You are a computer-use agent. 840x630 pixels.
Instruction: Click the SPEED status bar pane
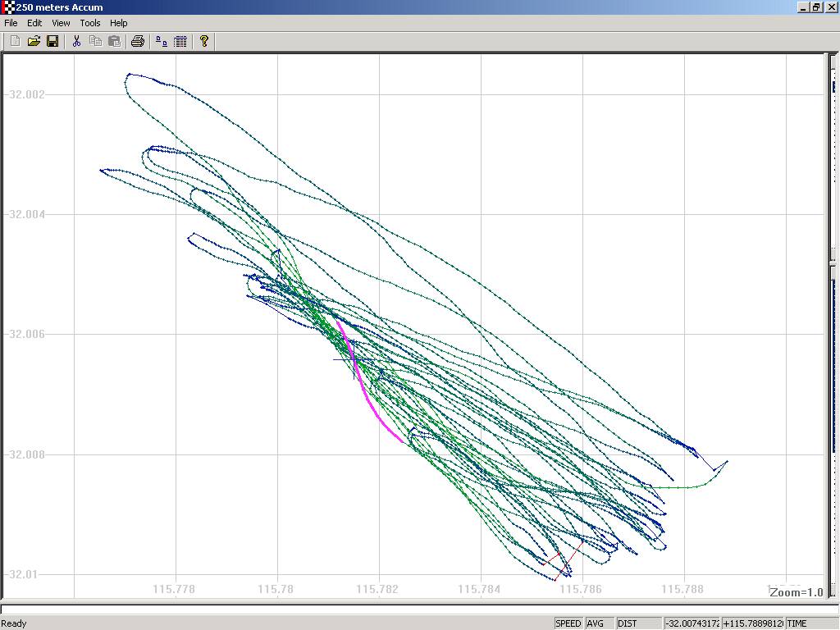pyautogui.click(x=568, y=623)
